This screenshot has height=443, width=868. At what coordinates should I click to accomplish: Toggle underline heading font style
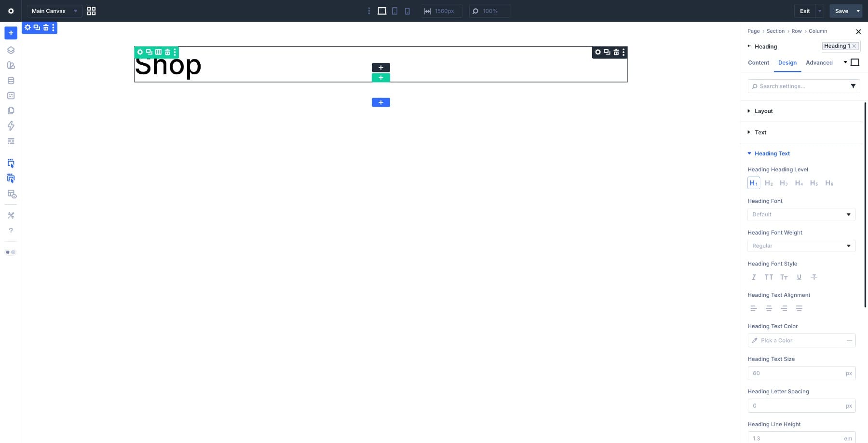click(799, 277)
